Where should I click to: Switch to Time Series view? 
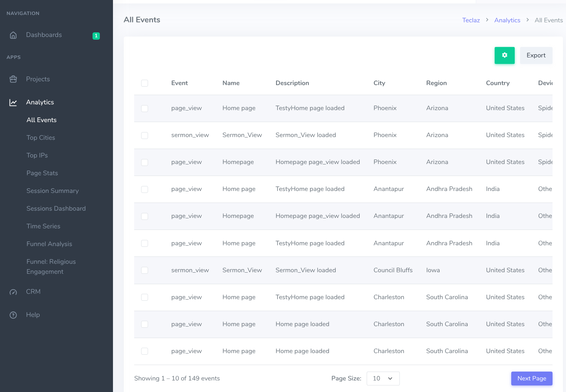coord(43,226)
